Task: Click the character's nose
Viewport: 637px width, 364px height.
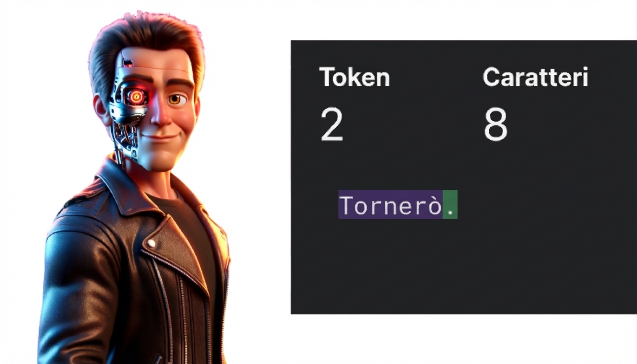Action: 160,116
